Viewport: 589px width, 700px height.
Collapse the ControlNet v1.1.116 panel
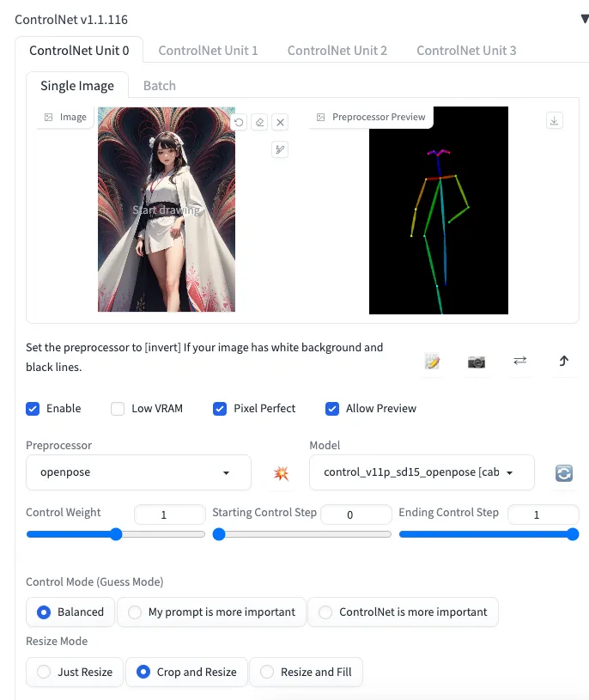click(584, 19)
